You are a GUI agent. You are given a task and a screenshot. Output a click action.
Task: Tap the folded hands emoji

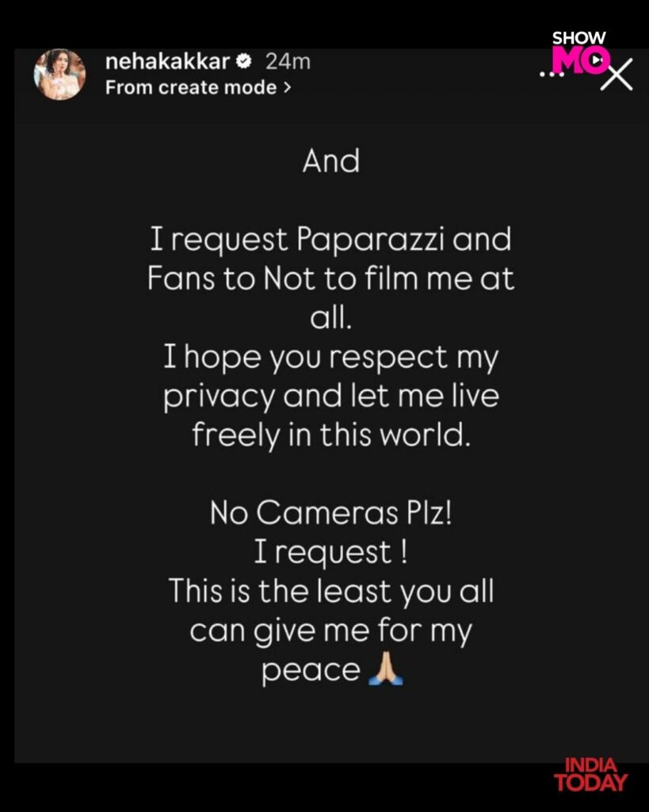387,671
